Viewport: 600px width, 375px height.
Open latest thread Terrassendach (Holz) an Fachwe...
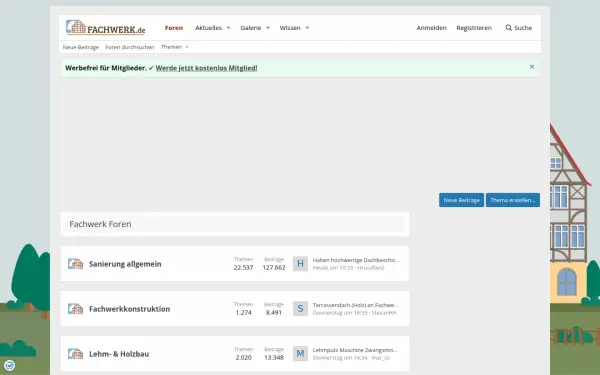click(x=355, y=305)
